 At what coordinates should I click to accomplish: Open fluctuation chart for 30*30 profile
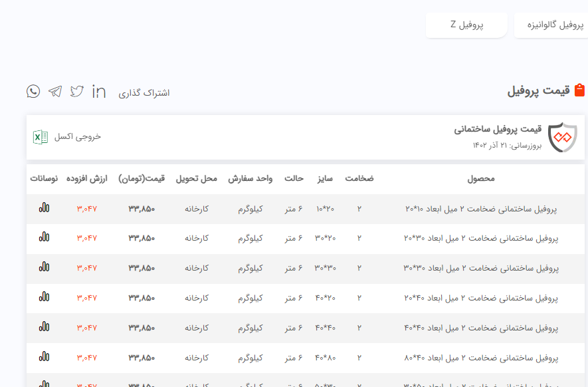(44, 267)
